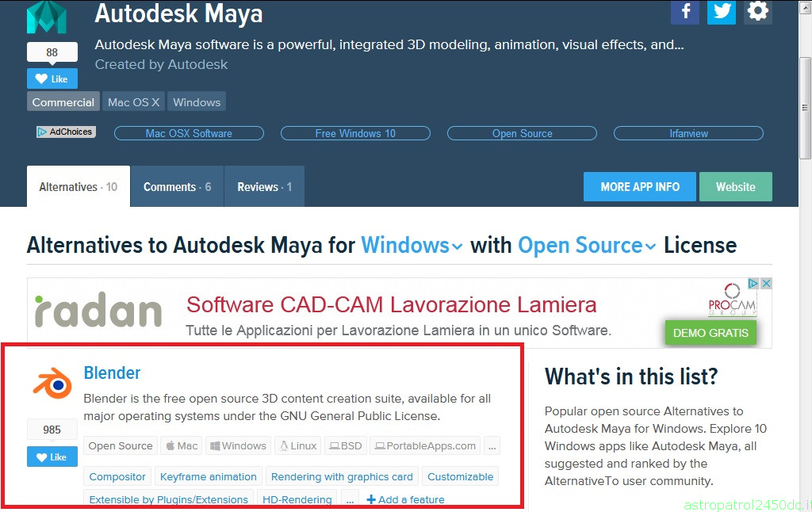812x512 pixels.
Task: Click Blender's Mac platform tag
Action: (x=182, y=445)
